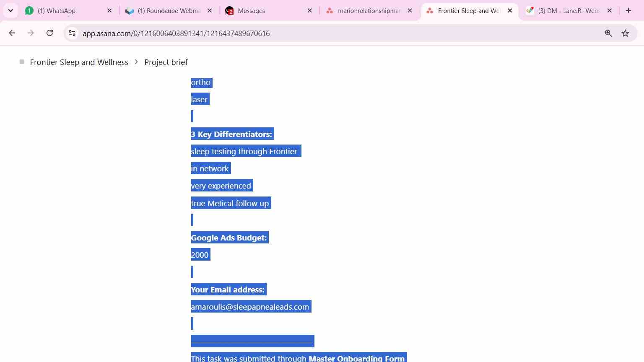This screenshot has height=362, width=644.
Task: Close the WhatsApp tab
Action: [x=109, y=10]
